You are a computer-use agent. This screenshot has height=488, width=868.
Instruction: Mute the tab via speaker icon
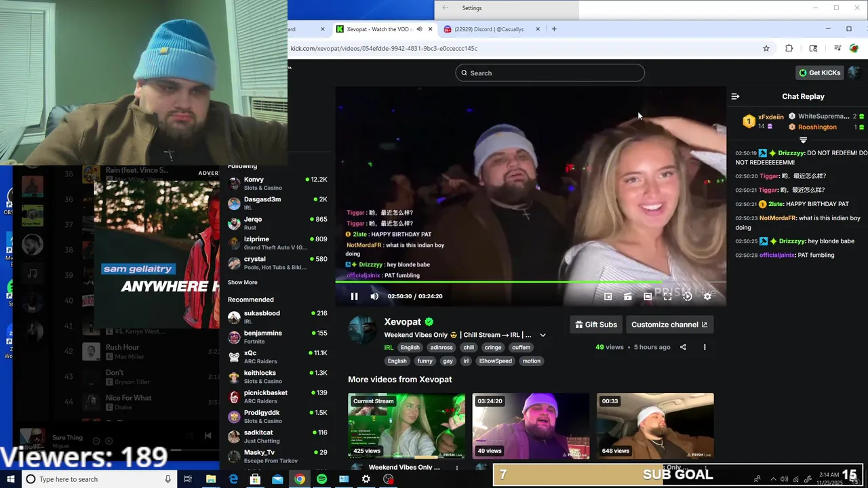coord(419,29)
